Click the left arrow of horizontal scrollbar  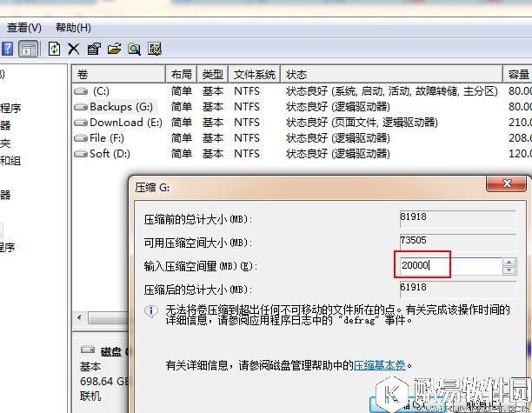pyautogui.click(x=79, y=318)
